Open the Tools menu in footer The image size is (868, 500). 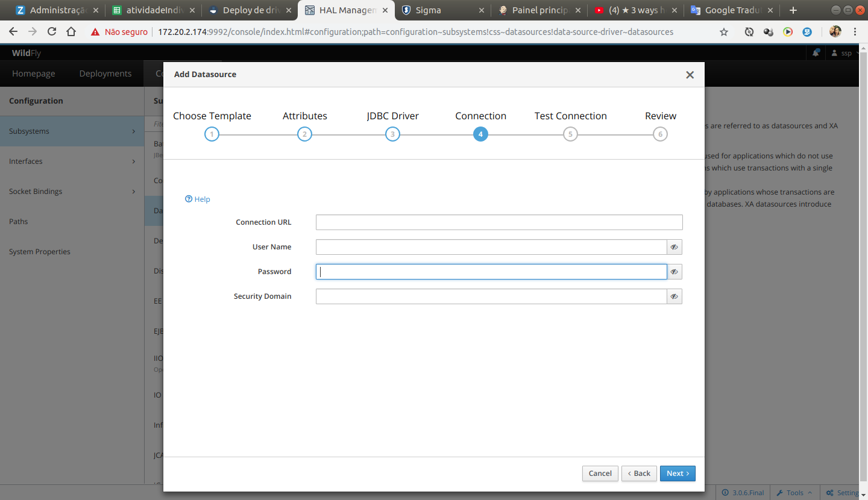click(x=794, y=493)
